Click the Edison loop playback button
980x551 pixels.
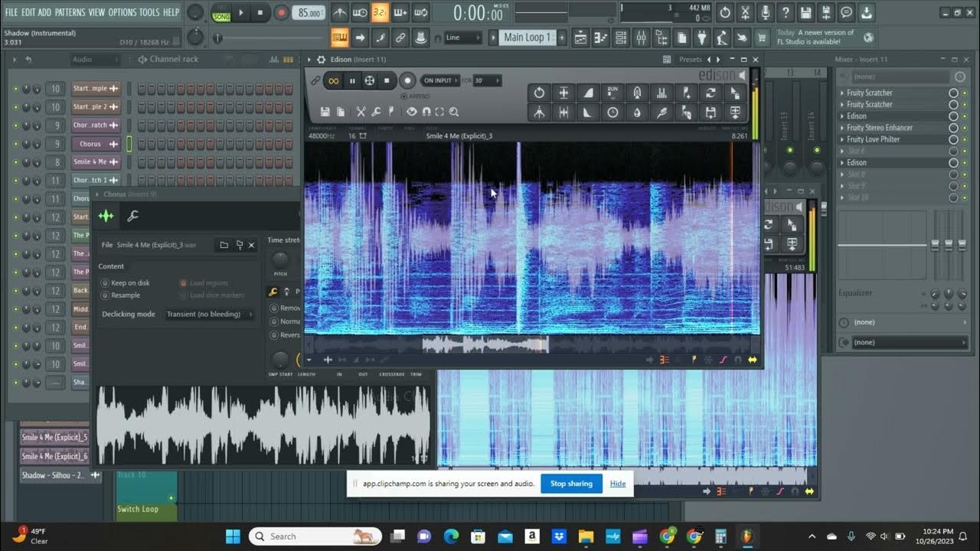pyautogui.click(x=333, y=80)
